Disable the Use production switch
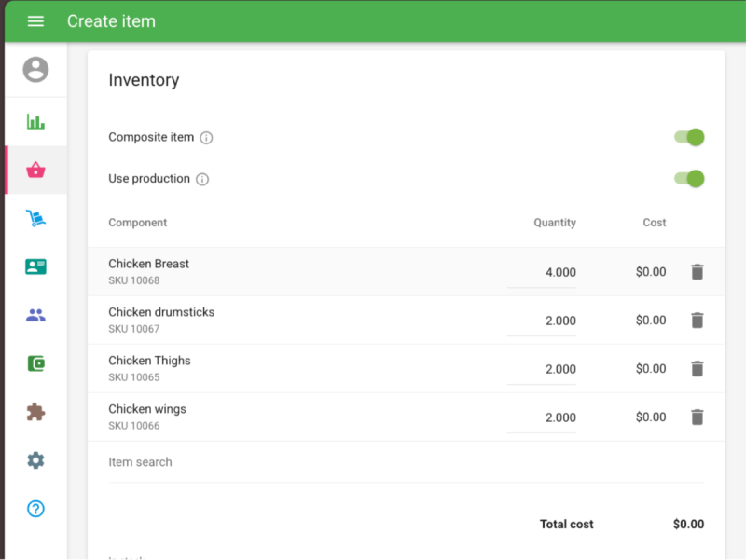The image size is (746, 560). click(x=689, y=179)
